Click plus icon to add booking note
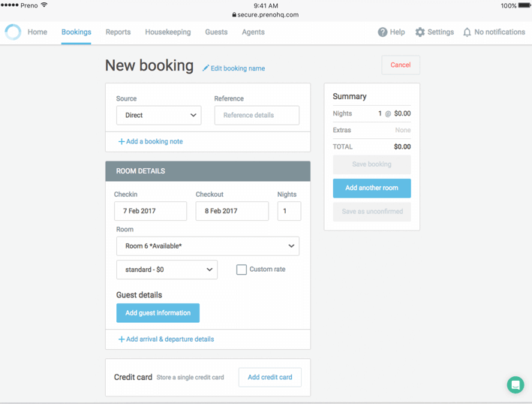Image resolution: width=532 pixels, height=404 pixels. pos(122,141)
